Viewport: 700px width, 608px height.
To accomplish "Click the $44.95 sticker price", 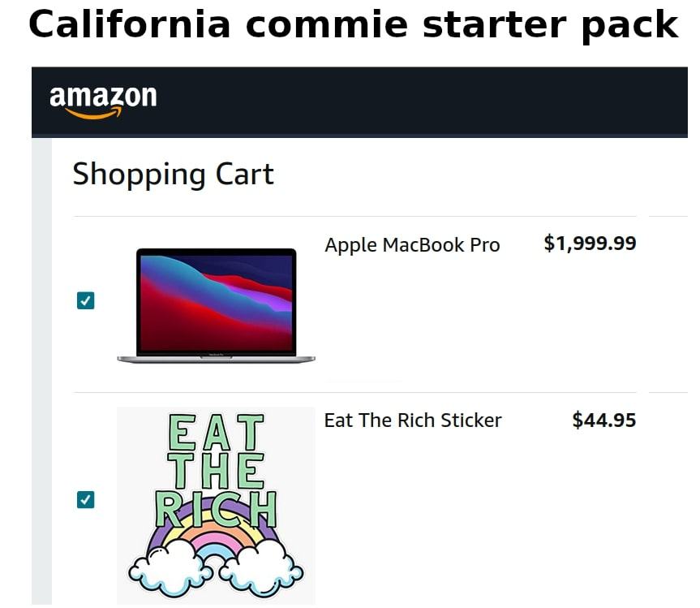I will (x=603, y=420).
